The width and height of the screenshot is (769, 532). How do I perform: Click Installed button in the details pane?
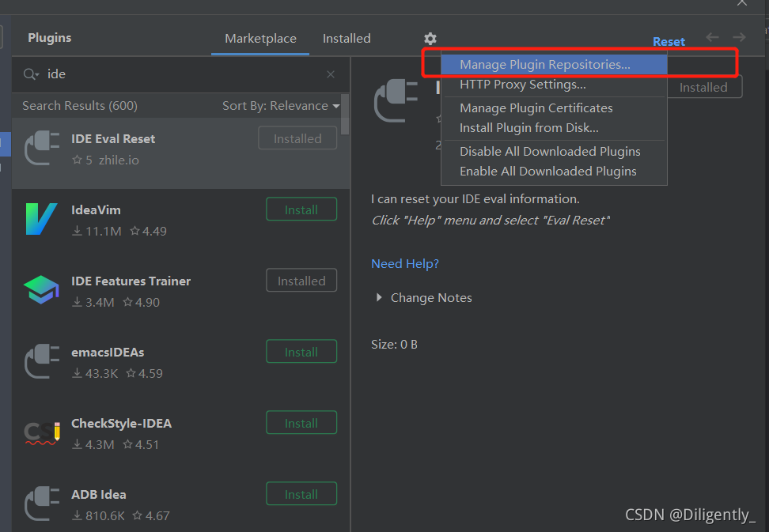pos(704,87)
